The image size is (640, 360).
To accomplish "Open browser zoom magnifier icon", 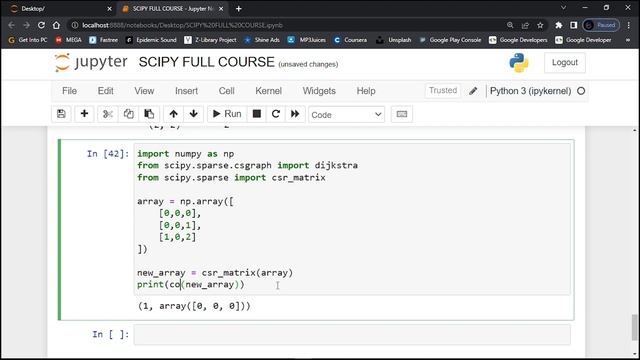I will pyautogui.click(x=510, y=25).
